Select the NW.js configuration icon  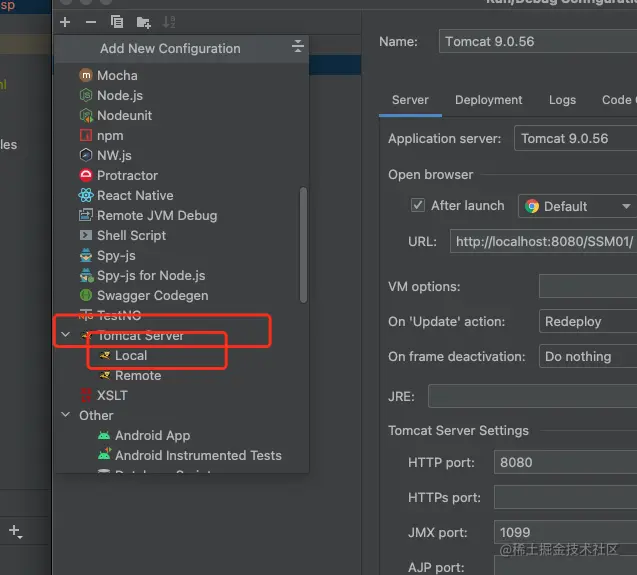click(86, 155)
